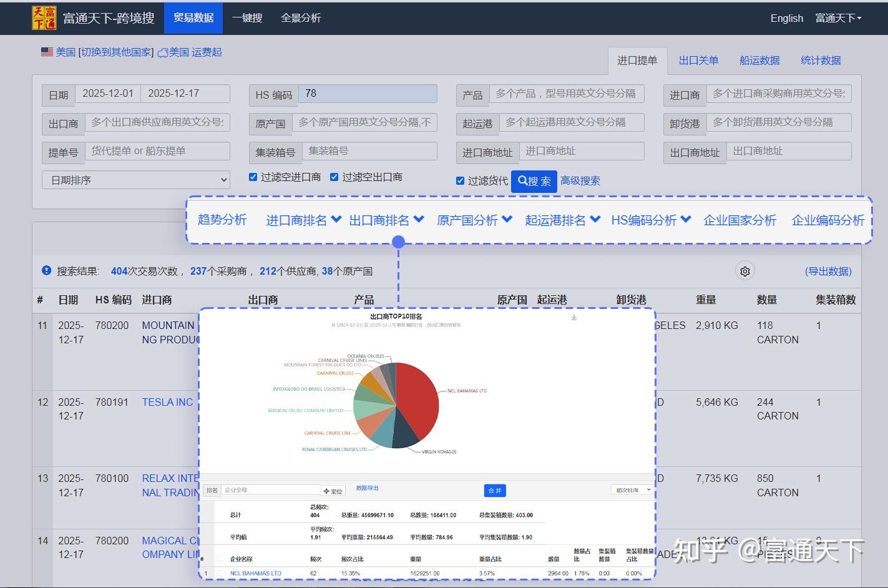888x588 pixels.
Task: Open the 趋势分析 analysis item
Action: (x=222, y=220)
